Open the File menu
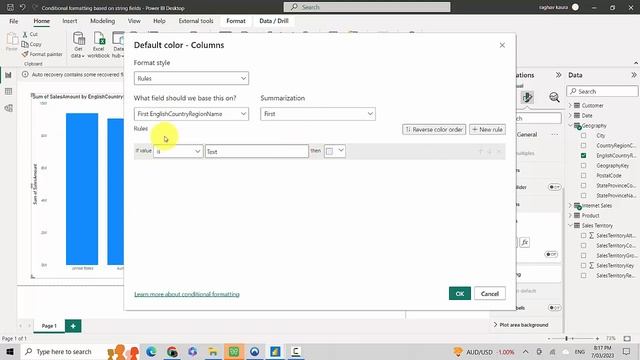This screenshot has width=640, height=360. coord(13,21)
